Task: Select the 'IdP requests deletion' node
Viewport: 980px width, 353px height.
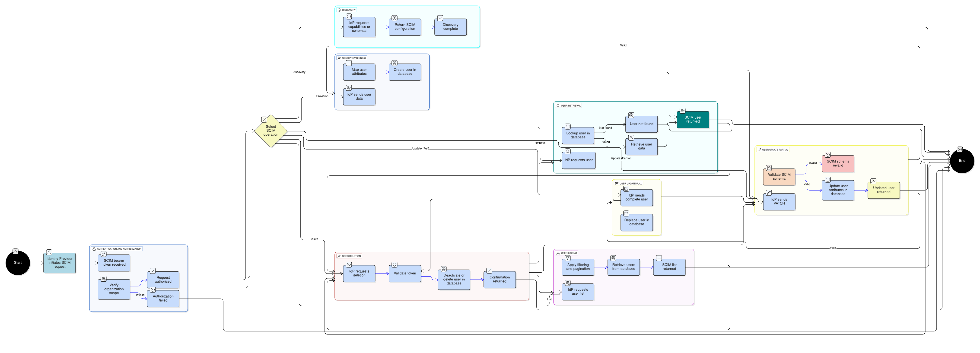Action: 359,273
